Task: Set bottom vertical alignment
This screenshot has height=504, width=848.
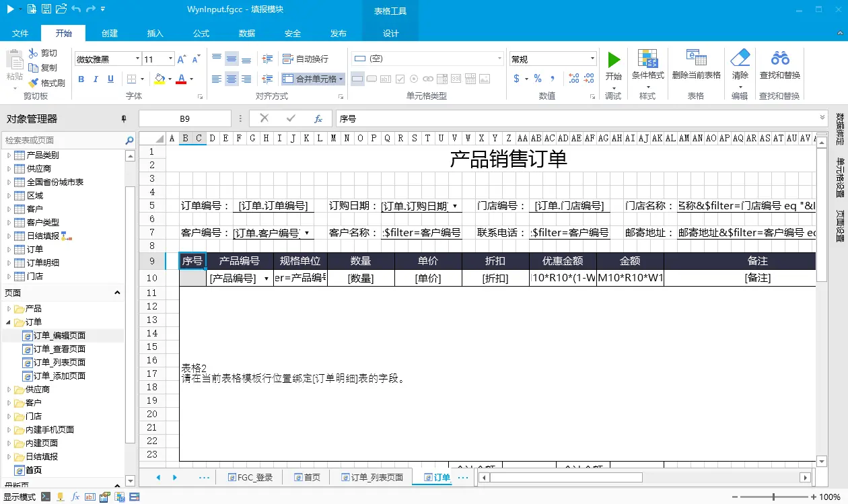Action: (246, 59)
